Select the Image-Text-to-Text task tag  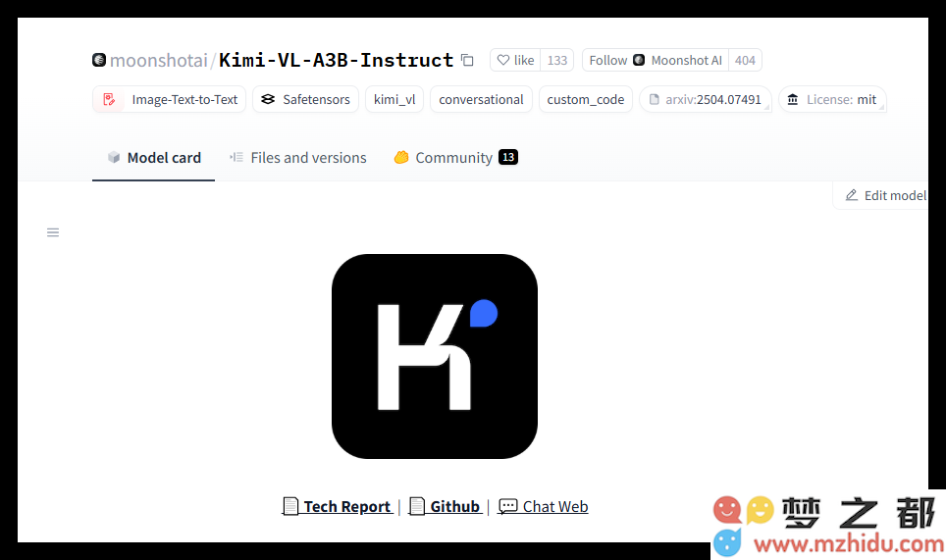coord(170,100)
